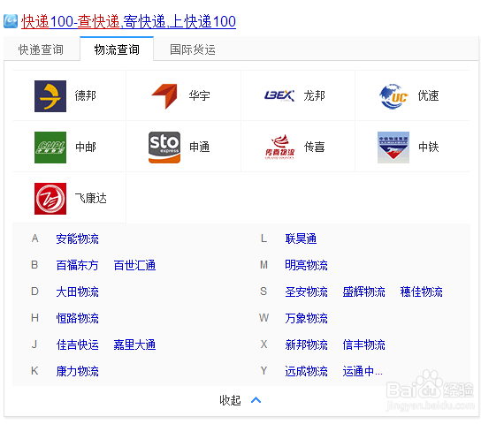The height and width of the screenshot is (424, 504).
Task: Click the 德邦 logistics logo icon
Action: [x=50, y=96]
